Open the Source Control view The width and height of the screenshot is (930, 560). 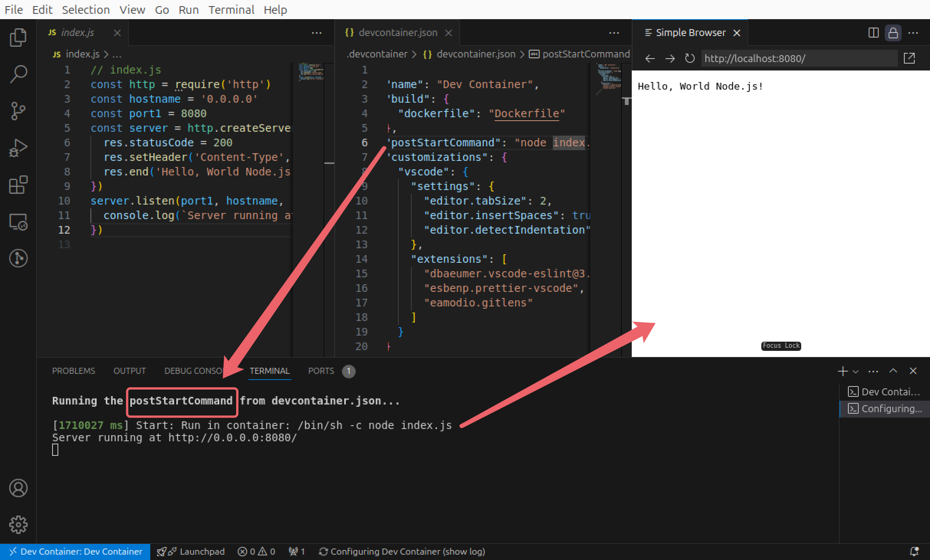(x=18, y=111)
